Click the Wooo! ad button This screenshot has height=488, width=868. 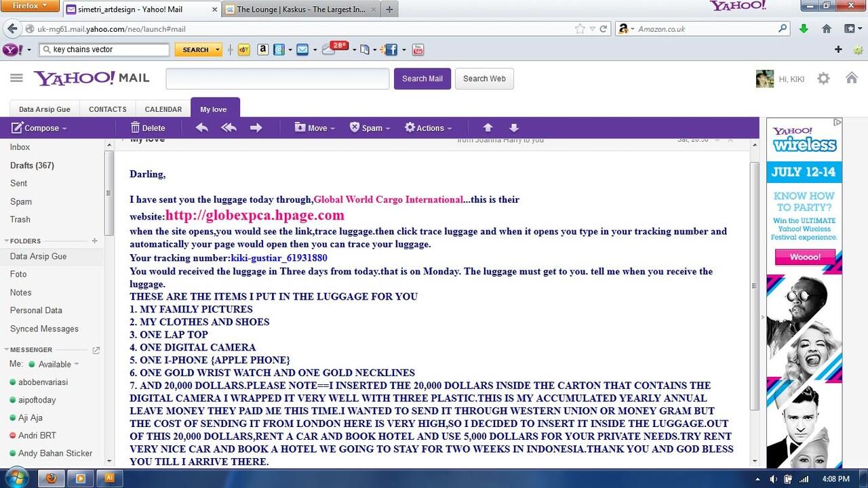point(804,258)
